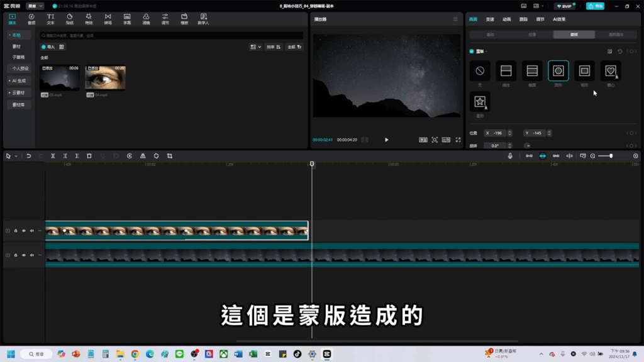Click the rotate tool icon
Viewport: 644px width, 362px height.
point(156,156)
